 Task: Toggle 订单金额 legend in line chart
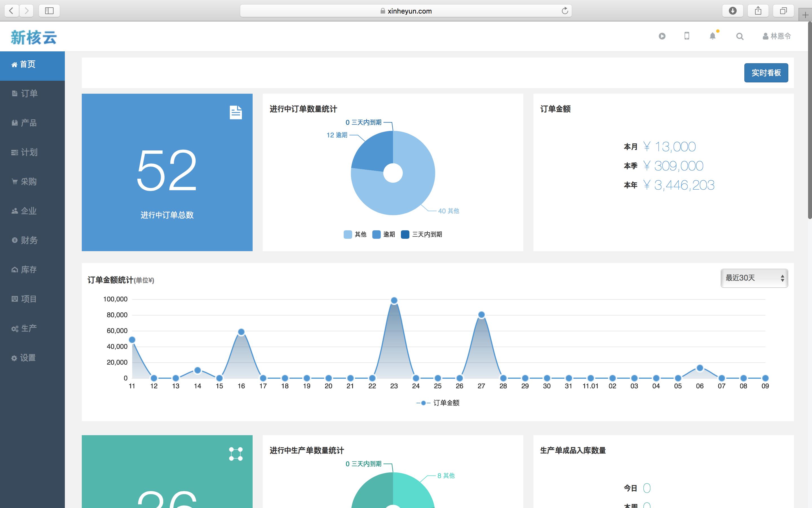[x=438, y=403]
